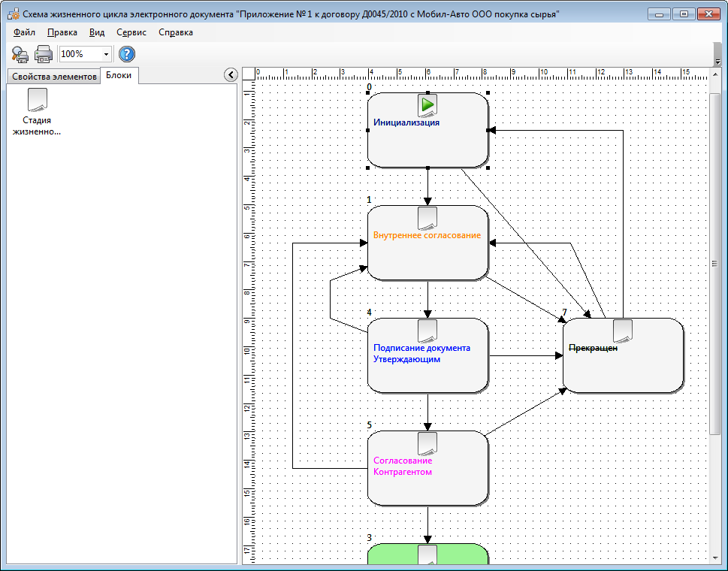Collapse the side panel with chevron button
728x571 pixels.
point(231,74)
